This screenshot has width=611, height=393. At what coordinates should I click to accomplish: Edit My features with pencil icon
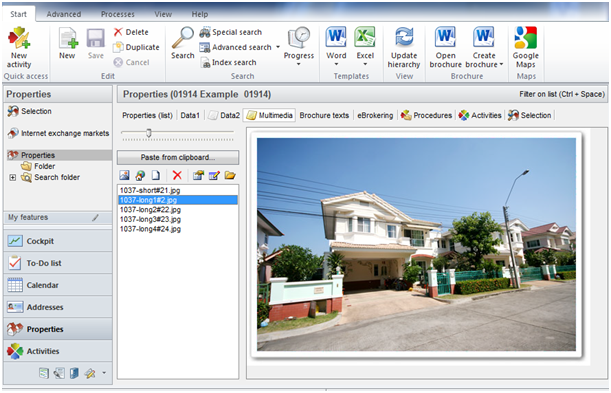click(95, 217)
